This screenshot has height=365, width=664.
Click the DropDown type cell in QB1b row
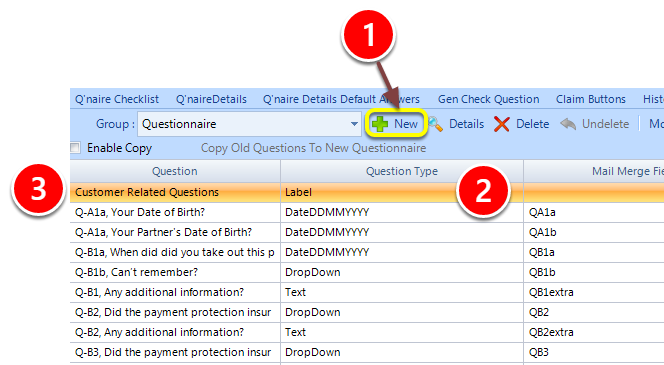pyautogui.click(x=402, y=272)
